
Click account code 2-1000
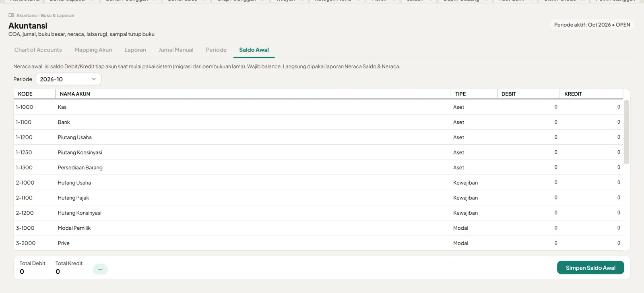point(25,183)
